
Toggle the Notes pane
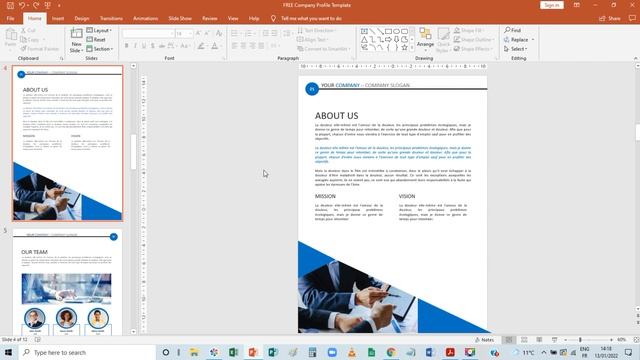(484, 340)
